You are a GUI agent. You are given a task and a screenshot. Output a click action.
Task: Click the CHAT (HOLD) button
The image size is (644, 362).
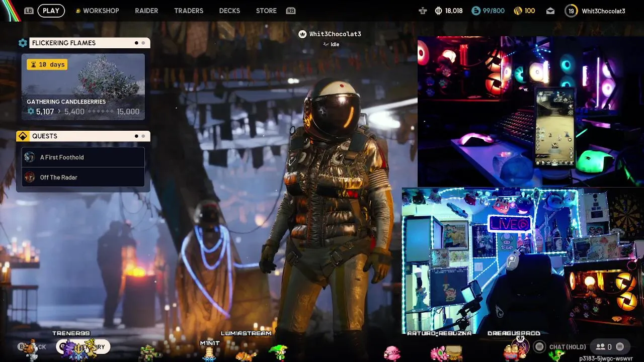pos(568,347)
